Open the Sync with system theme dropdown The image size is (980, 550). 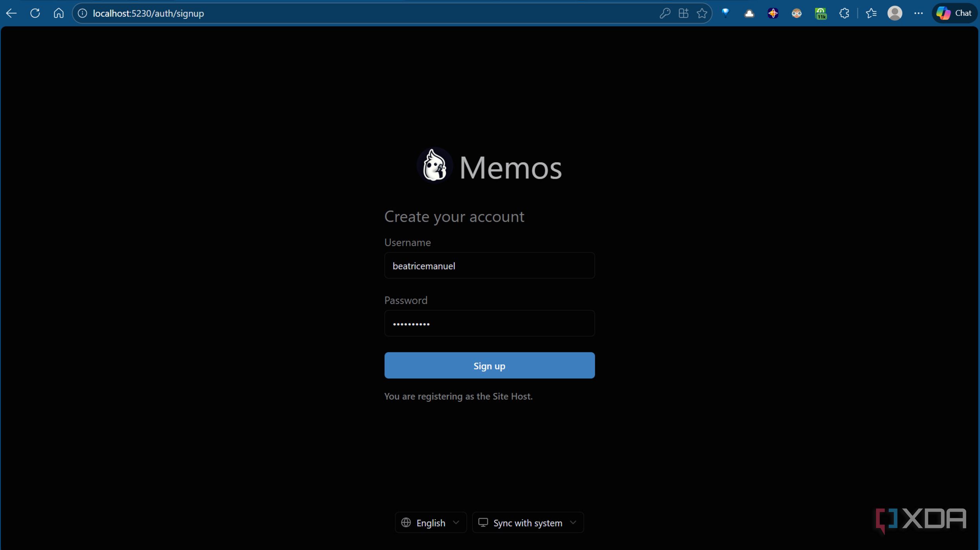point(528,522)
